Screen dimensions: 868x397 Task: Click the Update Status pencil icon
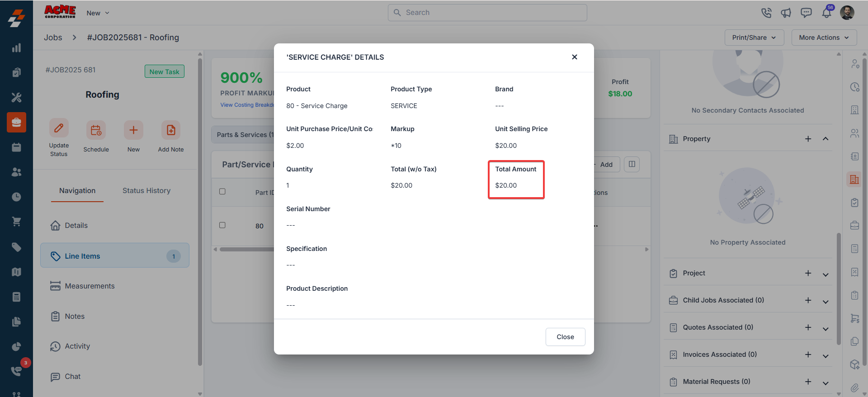[59, 128]
